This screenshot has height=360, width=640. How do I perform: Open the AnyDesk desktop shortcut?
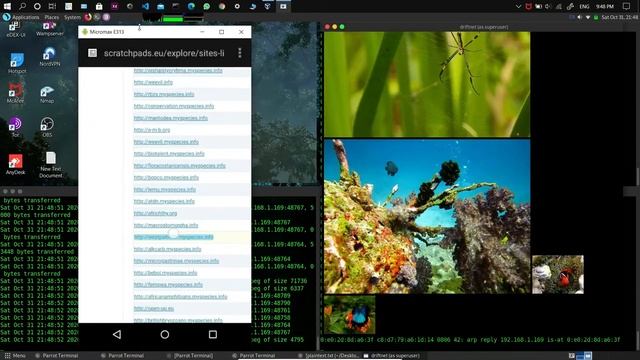16,164
